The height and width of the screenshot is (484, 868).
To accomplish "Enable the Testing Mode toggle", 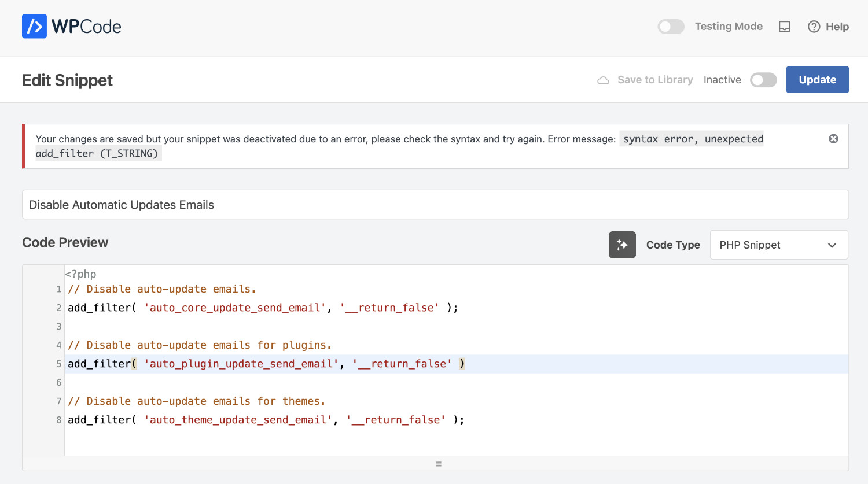I will (x=671, y=27).
